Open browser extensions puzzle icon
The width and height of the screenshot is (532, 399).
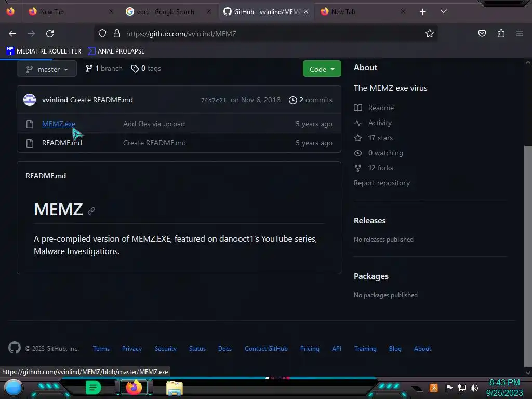(x=501, y=33)
